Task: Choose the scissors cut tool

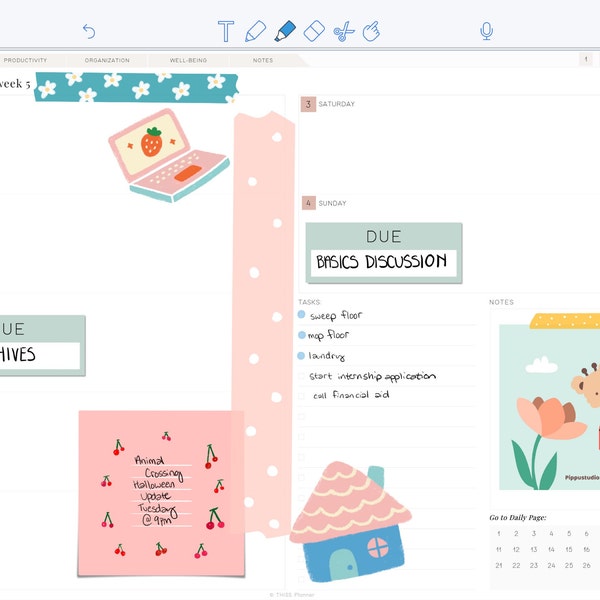Action: [x=343, y=31]
